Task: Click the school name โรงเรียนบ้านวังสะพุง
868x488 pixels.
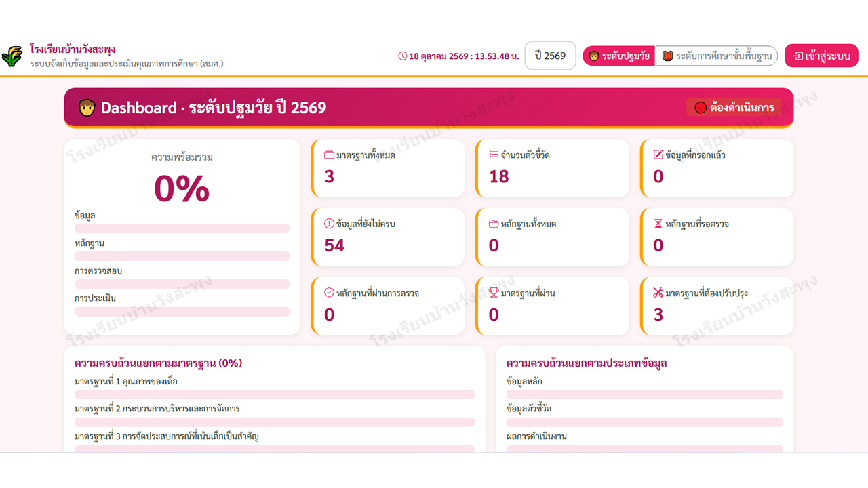Action: point(73,49)
